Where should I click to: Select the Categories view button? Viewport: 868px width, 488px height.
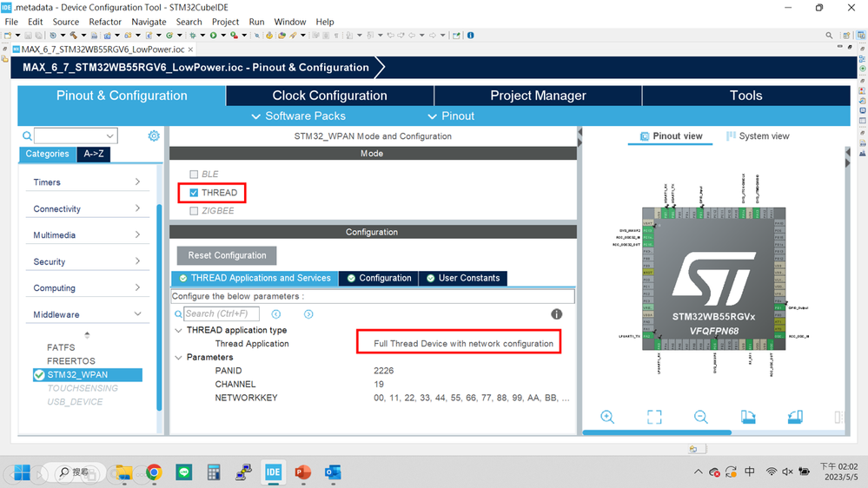pyautogui.click(x=47, y=154)
